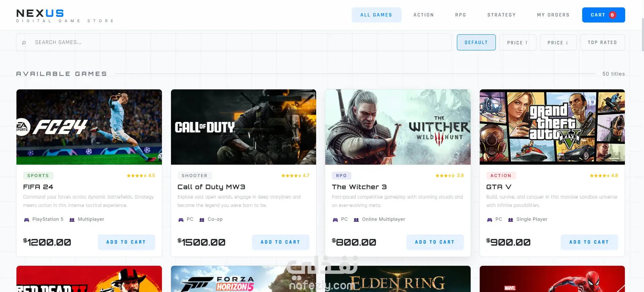This screenshot has height=292, width=644.
Task: Click the GTA V title
Action: [499, 187]
